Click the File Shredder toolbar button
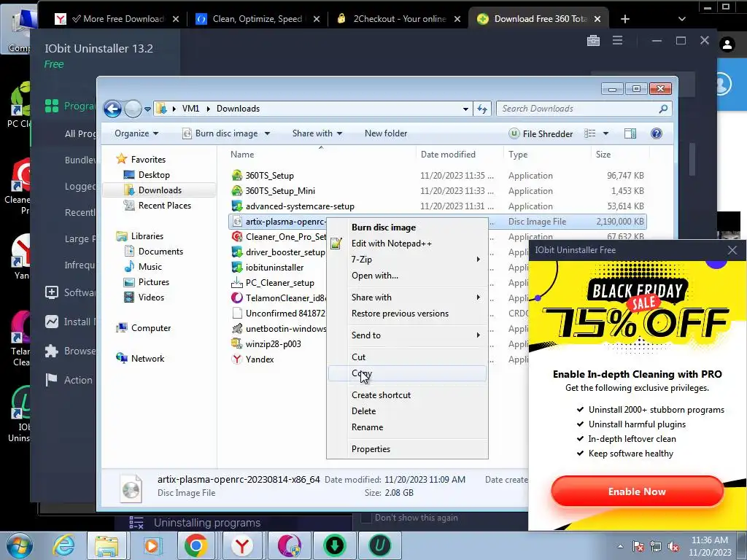 tap(541, 134)
